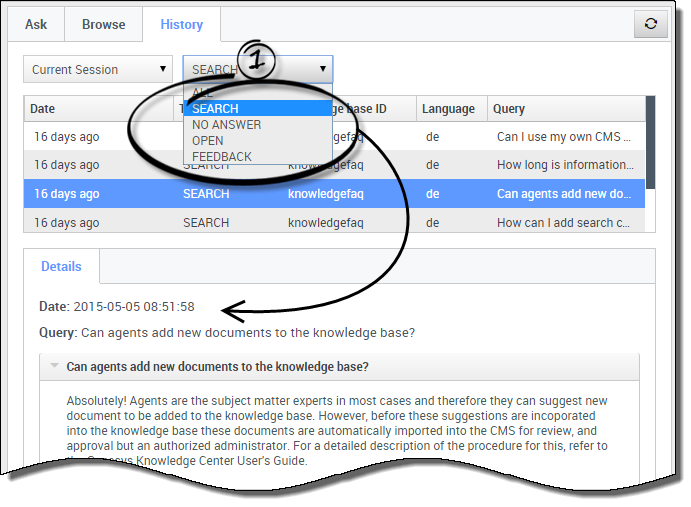Click the refresh icon button
The height and width of the screenshot is (507, 691).
651,24
